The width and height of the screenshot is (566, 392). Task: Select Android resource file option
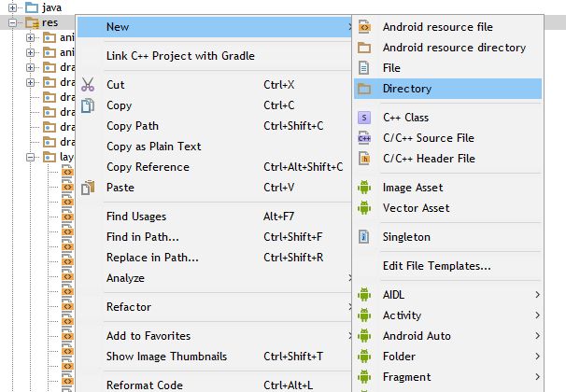click(447, 27)
